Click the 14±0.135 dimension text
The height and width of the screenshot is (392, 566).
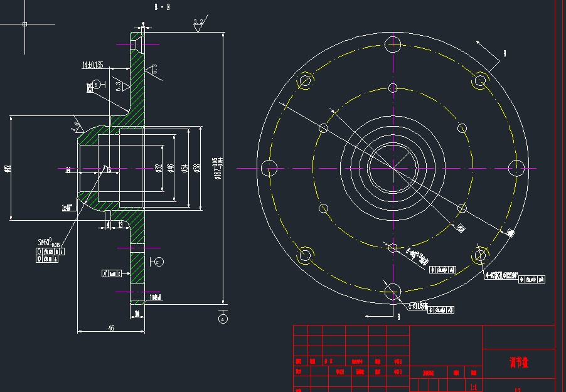pyautogui.click(x=92, y=65)
